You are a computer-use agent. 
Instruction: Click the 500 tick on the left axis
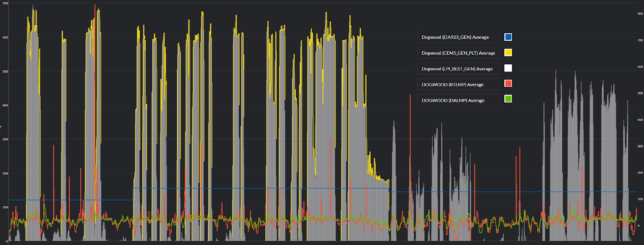tap(5, 72)
